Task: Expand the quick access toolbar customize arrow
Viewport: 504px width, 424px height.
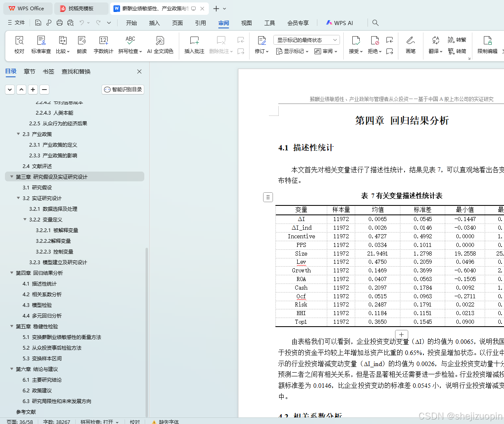Action: point(109,23)
